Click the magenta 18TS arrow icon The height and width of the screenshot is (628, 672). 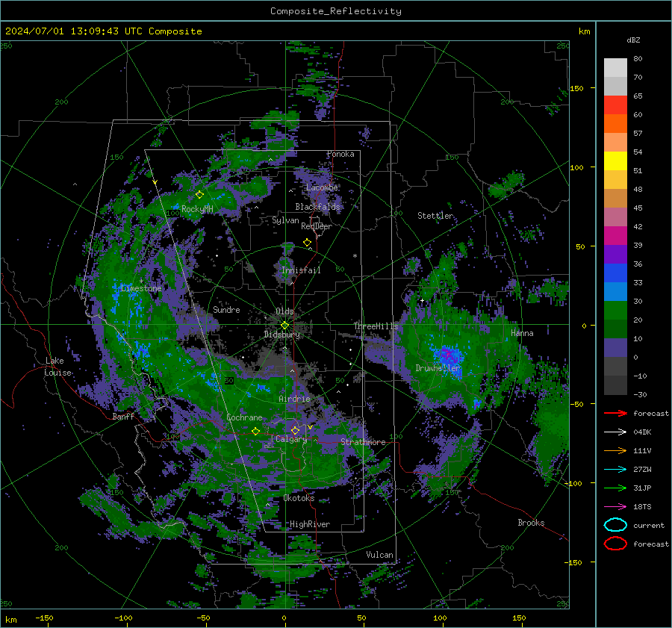click(x=615, y=506)
